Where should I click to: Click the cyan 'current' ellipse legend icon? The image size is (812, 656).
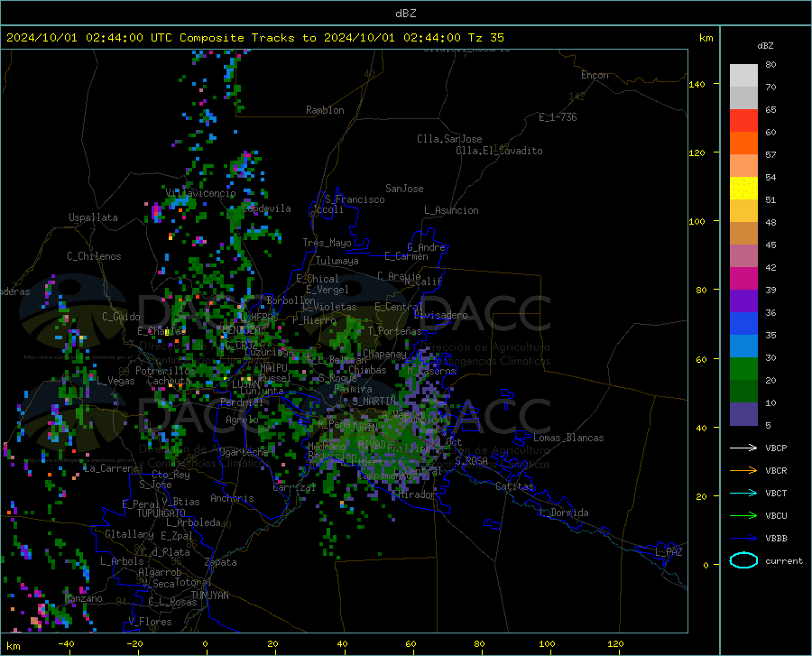click(x=743, y=560)
